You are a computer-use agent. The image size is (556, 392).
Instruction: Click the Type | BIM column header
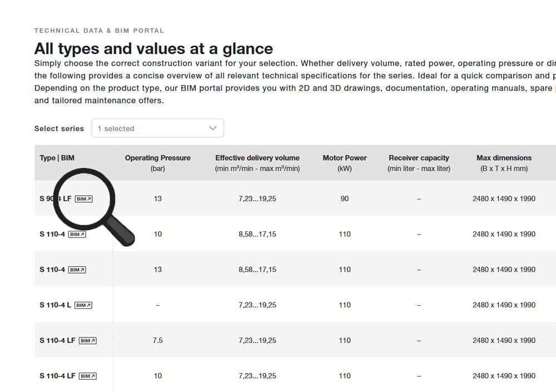[x=57, y=158]
